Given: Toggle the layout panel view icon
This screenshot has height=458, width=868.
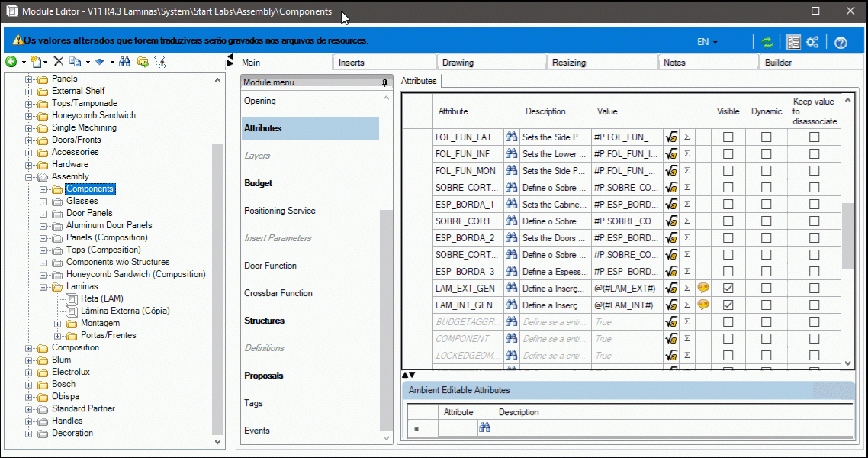Looking at the screenshot, I should 792,42.
